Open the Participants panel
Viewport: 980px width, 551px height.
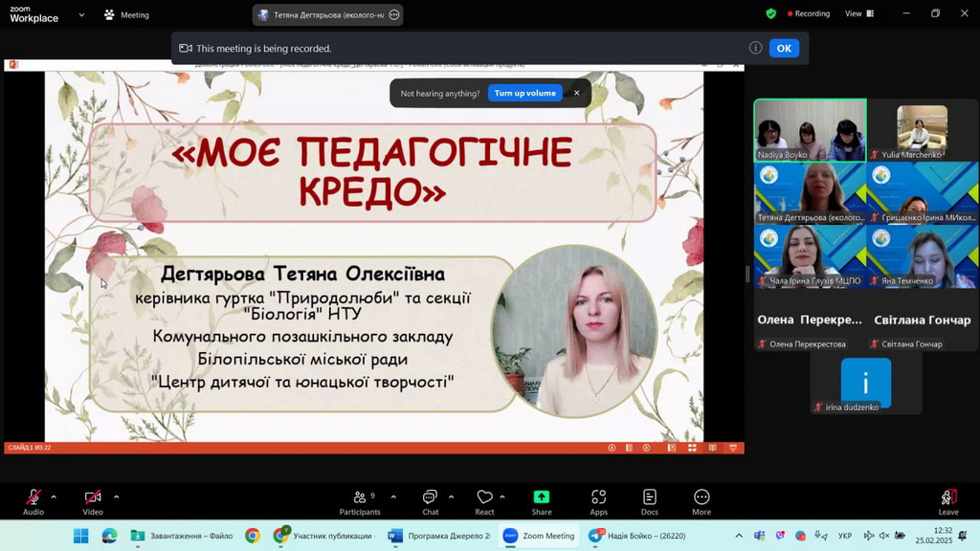point(359,501)
